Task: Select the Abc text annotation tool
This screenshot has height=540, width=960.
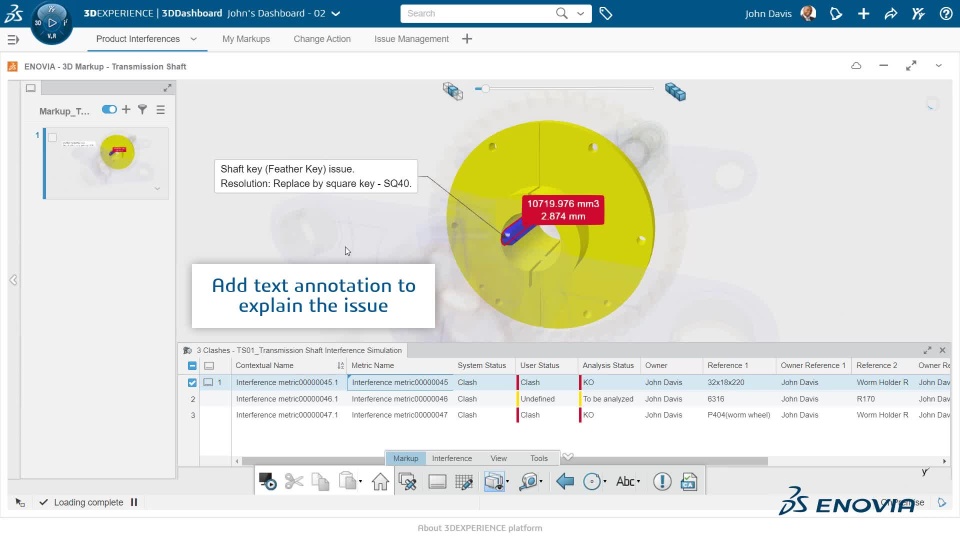Action: pyautogui.click(x=624, y=482)
